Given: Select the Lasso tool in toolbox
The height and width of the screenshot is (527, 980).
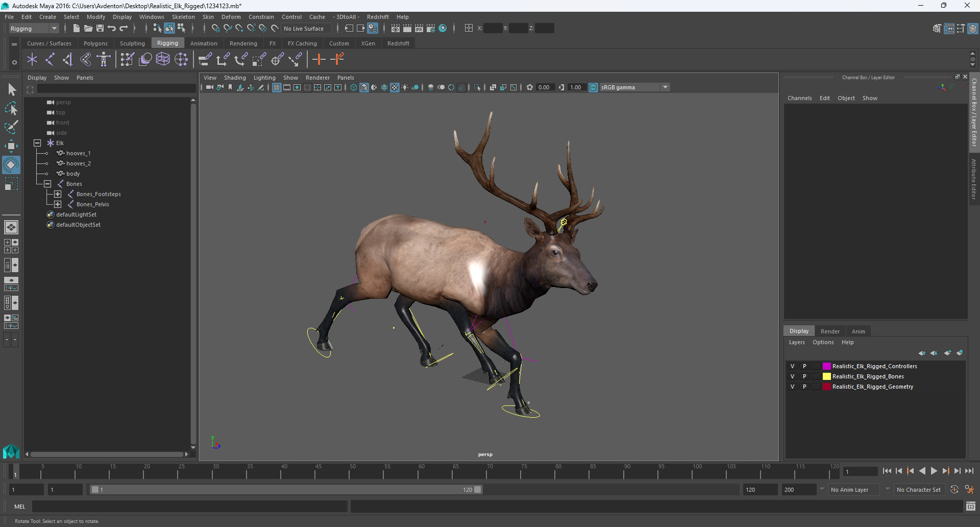Looking at the screenshot, I should (11, 108).
